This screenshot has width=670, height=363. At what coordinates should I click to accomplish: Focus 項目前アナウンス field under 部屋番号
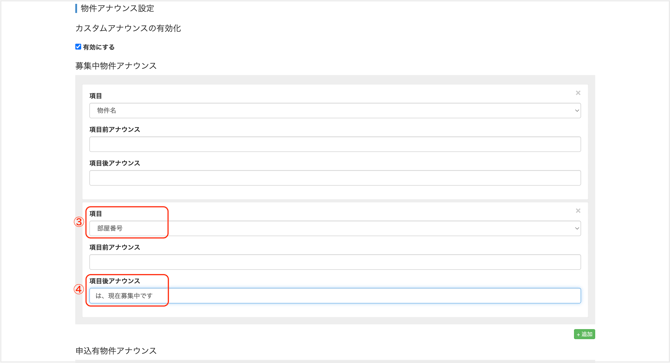tap(335, 262)
